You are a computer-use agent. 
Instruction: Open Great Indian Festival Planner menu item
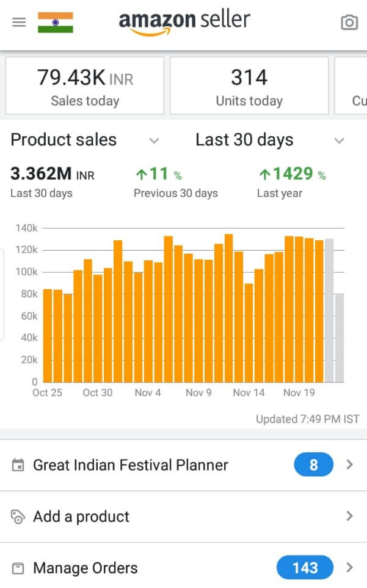[x=130, y=465]
